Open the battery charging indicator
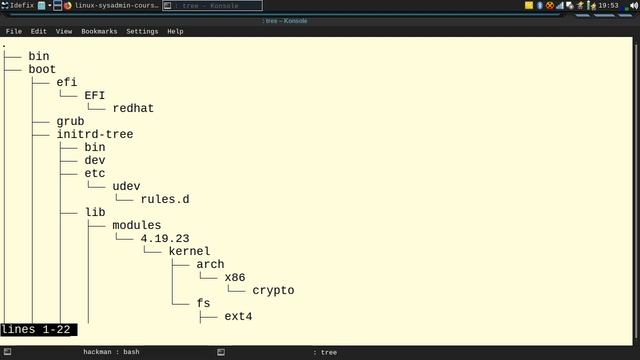Image resolution: width=640 pixels, height=360 pixels. coord(591,6)
